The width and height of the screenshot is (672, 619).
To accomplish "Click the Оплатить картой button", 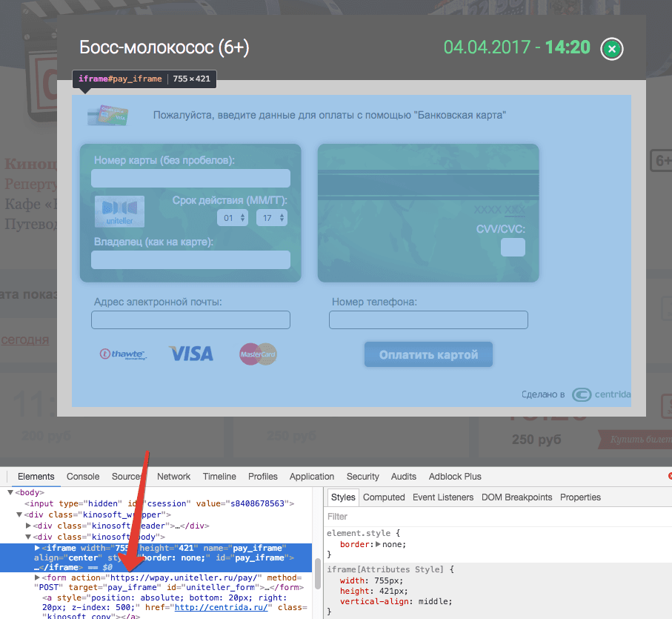I will pos(428,354).
